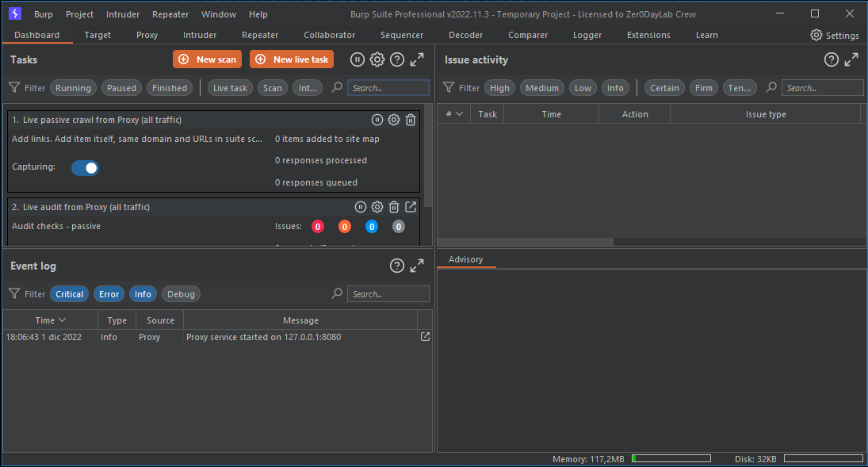Delete the Live passive crawl task
This screenshot has width=868, height=467.
pyautogui.click(x=411, y=120)
